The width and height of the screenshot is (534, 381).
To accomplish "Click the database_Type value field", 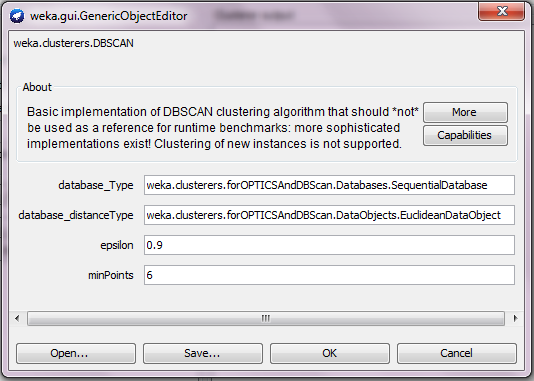I will coord(329,185).
